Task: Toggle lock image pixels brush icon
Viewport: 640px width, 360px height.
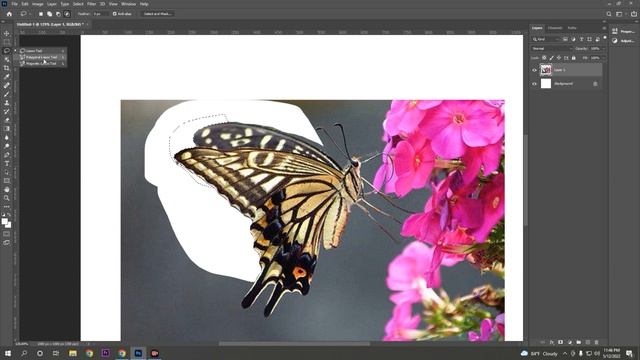Action: coord(551,58)
